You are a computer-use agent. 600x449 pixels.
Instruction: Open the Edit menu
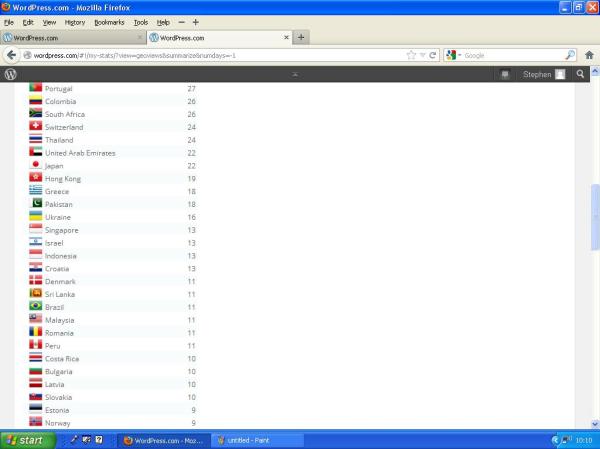point(28,23)
